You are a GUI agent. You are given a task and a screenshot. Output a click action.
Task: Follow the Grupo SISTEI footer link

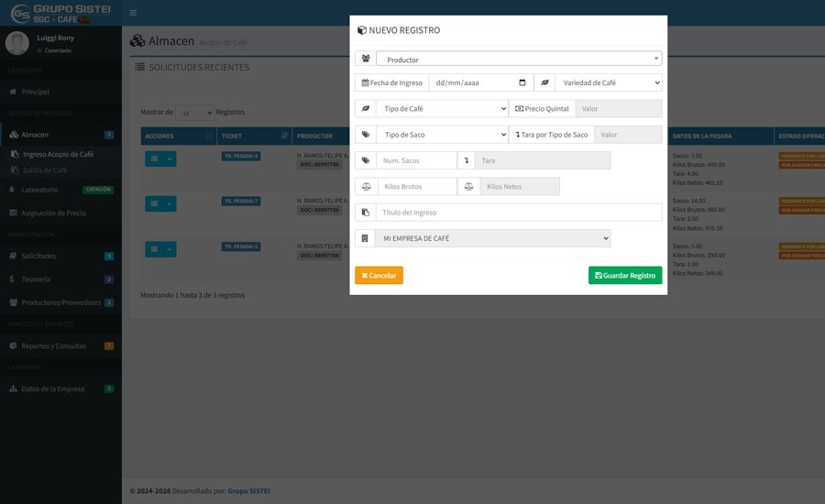coord(248,491)
